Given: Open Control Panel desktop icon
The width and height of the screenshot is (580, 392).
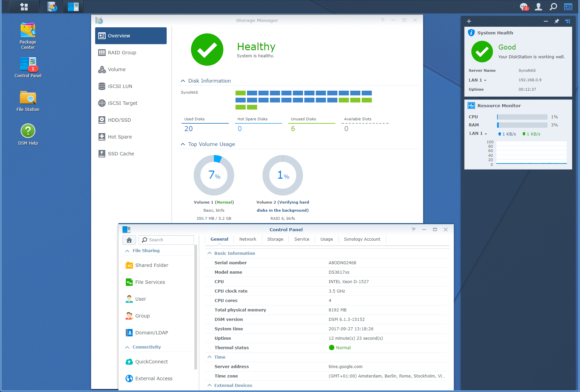Looking at the screenshot, I should pos(28,67).
